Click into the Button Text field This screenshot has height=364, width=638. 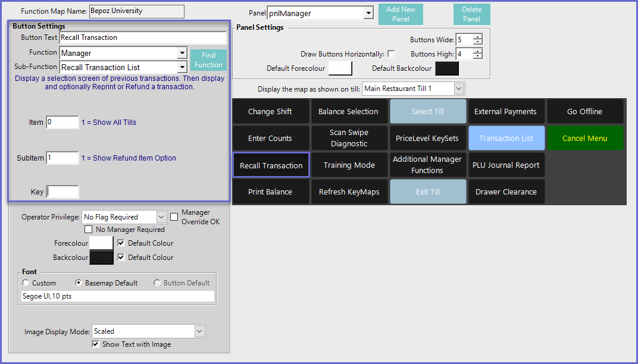click(x=143, y=37)
